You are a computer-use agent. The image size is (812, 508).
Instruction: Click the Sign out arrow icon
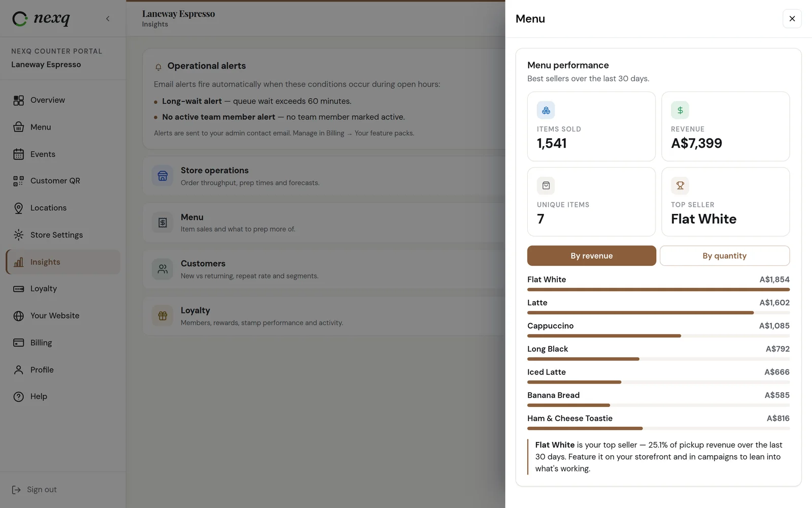[x=16, y=490]
